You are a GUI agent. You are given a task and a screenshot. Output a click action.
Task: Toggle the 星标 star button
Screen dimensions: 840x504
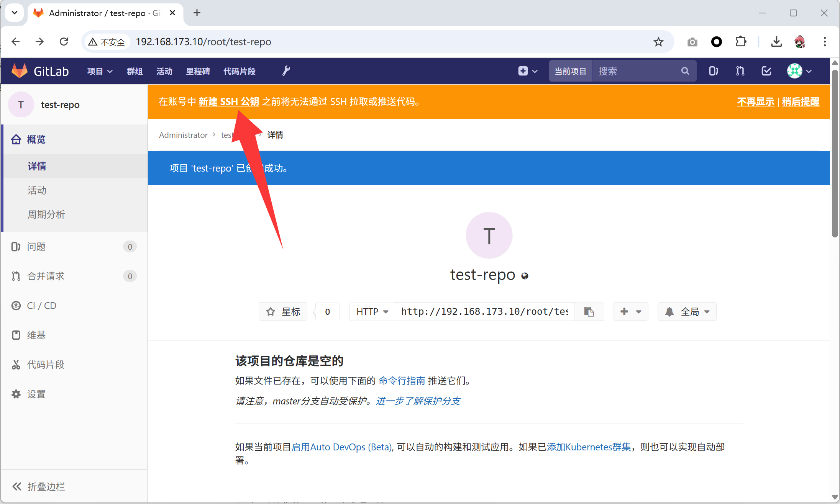click(x=283, y=312)
